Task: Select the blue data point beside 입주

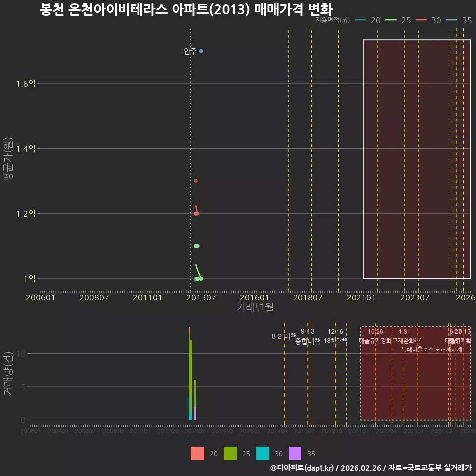Action: click(x=201, y=51)
